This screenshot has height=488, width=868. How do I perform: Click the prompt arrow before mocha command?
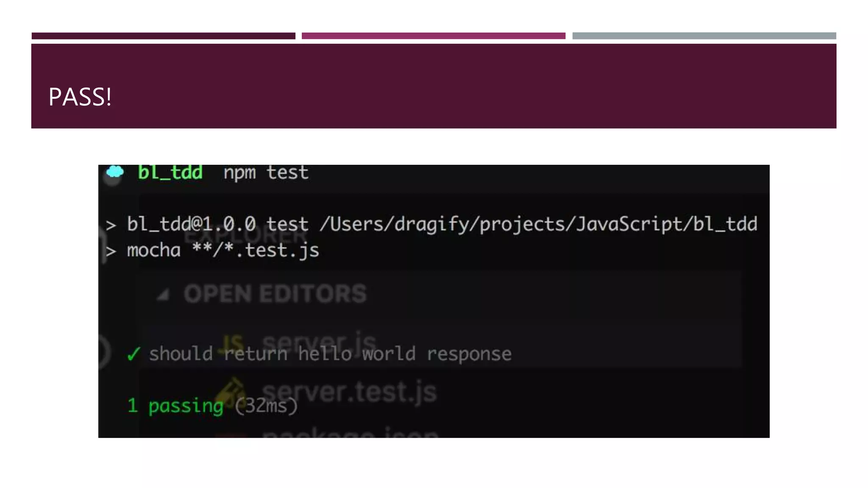[111, 251]
